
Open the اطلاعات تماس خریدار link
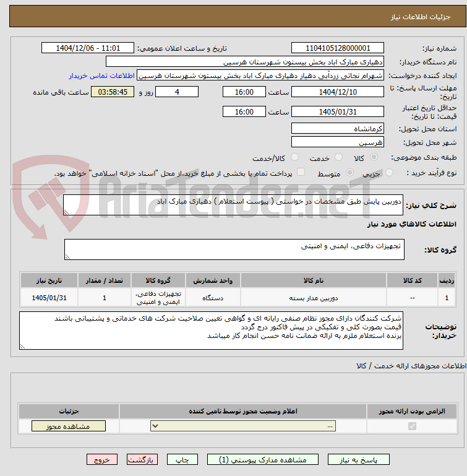click(x=101, y=76)
